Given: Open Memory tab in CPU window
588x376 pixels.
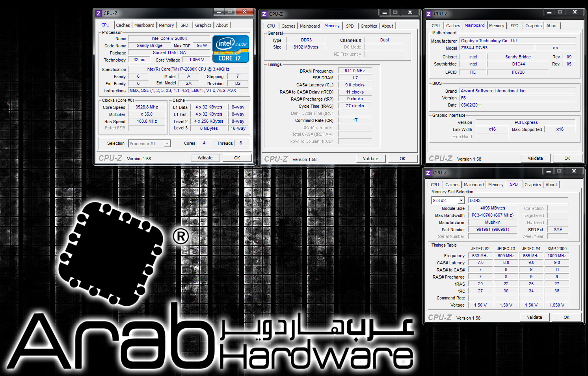Looking at the screenshot, I should click(x=166, y=25).
